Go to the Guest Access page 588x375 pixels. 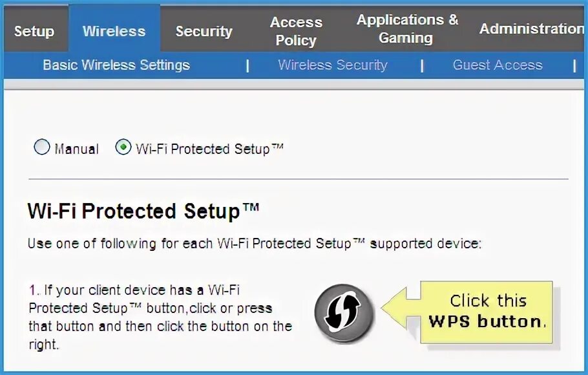(x=498, y=65)
